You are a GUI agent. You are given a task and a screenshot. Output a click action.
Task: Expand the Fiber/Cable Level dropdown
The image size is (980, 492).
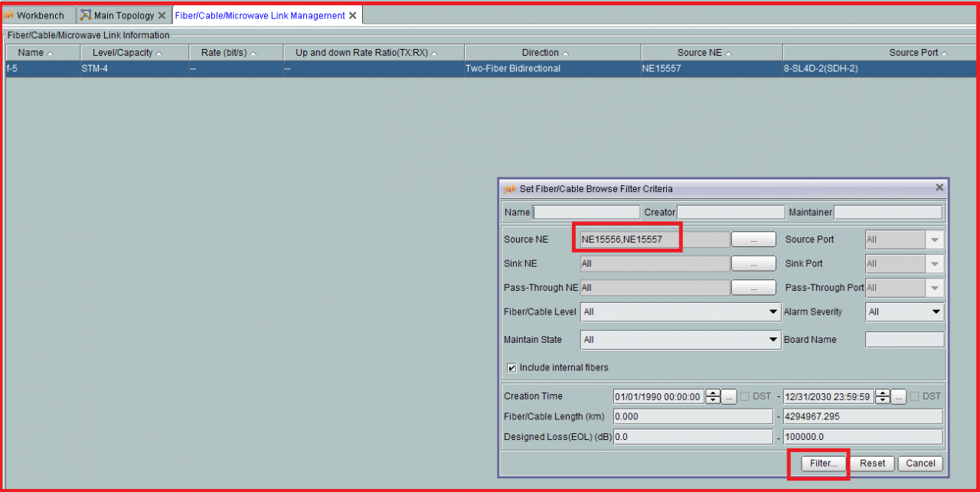773,312
